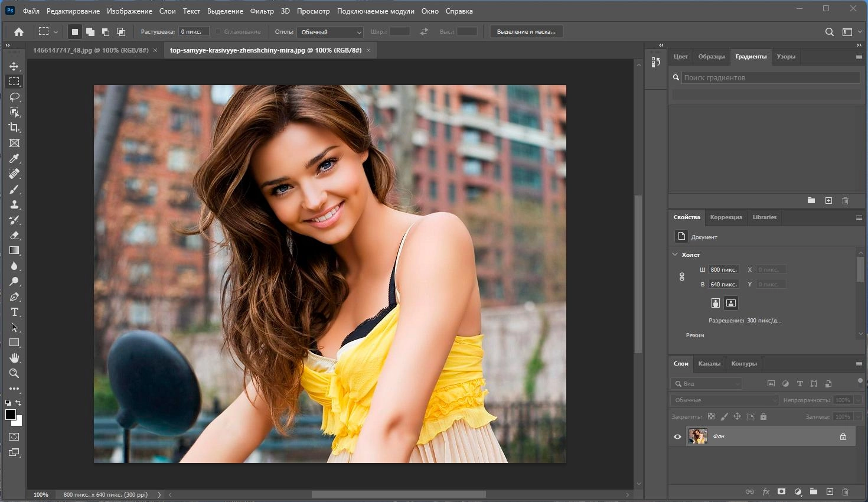The image size is (868, 502).
Task: Open the Стиль dropdown set to Обычный
Action: pos(329,32)
